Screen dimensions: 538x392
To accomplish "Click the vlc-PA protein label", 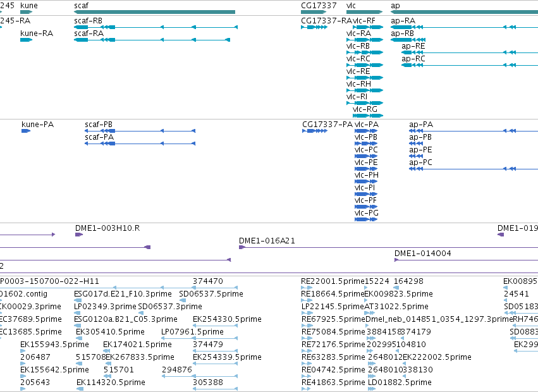I will click(367, 125).
